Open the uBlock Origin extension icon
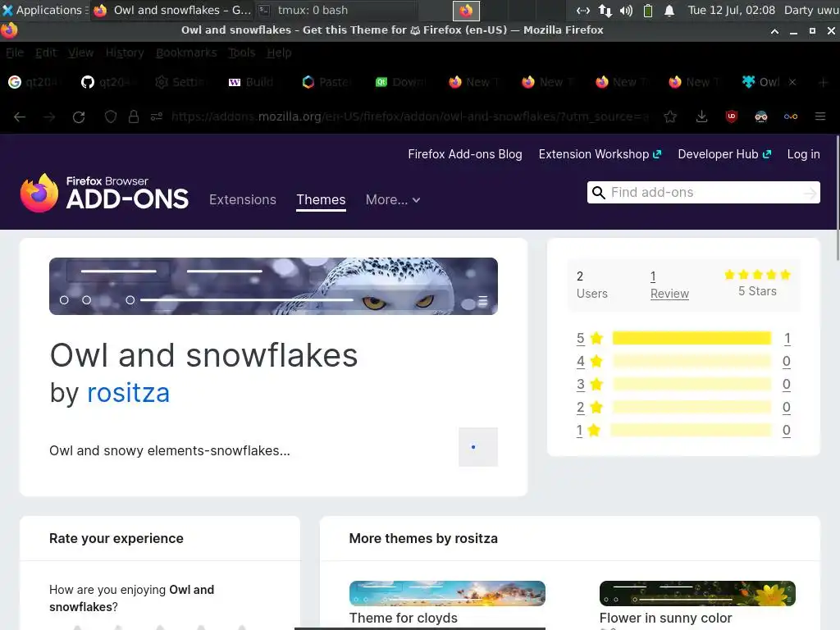The image size is (840, 630). pos(731,116)
